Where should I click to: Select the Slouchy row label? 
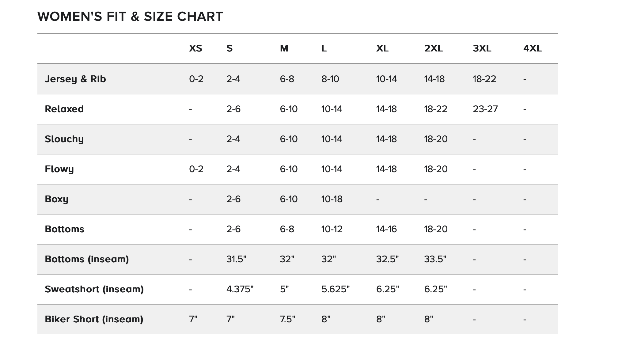64,139
